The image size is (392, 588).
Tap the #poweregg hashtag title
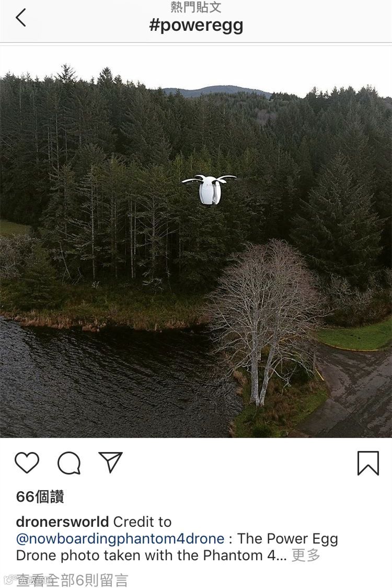(196, 26)
